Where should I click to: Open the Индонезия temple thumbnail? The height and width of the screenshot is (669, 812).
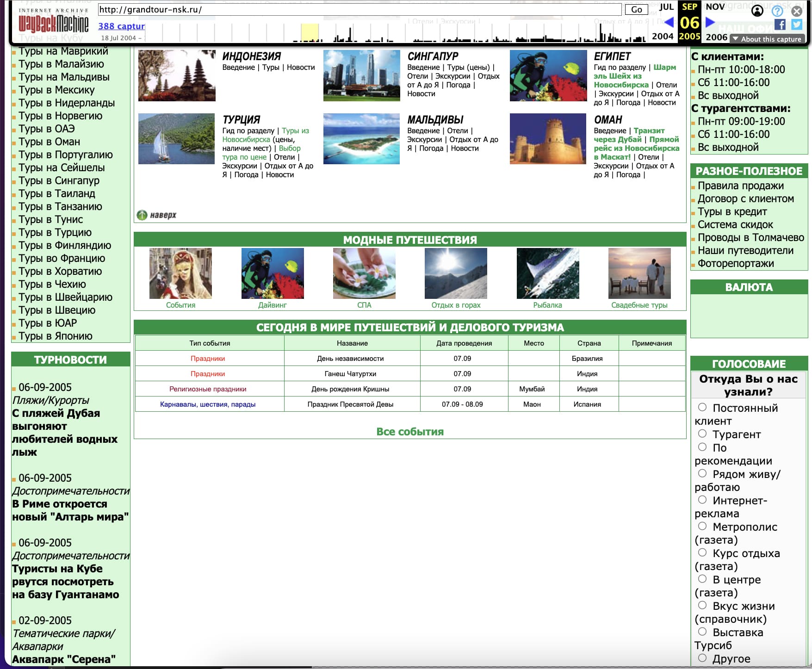(177, 75)
